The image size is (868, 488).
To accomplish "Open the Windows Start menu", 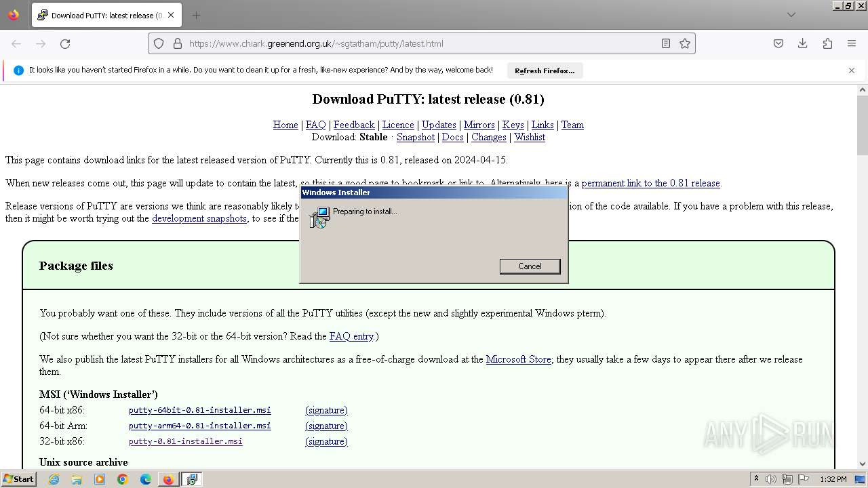I will pyautogui.click(x=19, y=479).
